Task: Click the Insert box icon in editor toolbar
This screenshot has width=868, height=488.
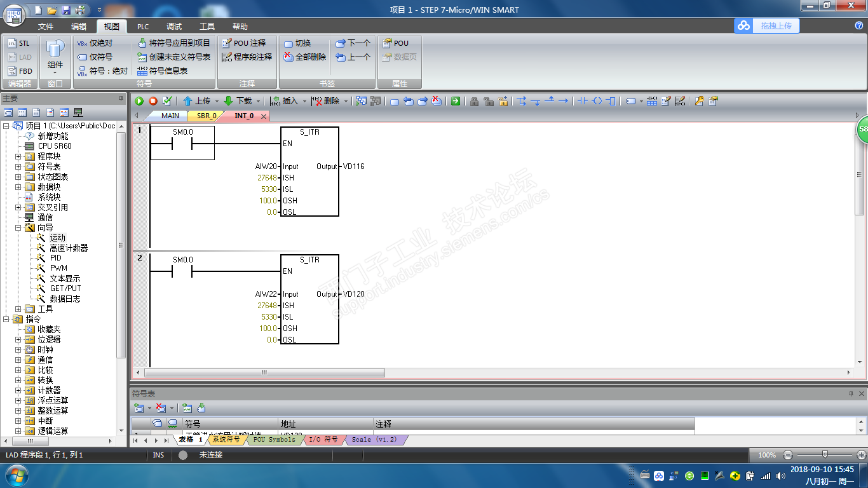Action: 611,101
